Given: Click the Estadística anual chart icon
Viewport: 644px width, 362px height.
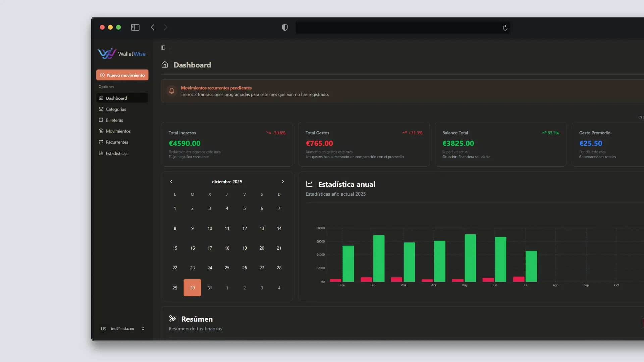Looking at the screenshot, I should 309,184.
